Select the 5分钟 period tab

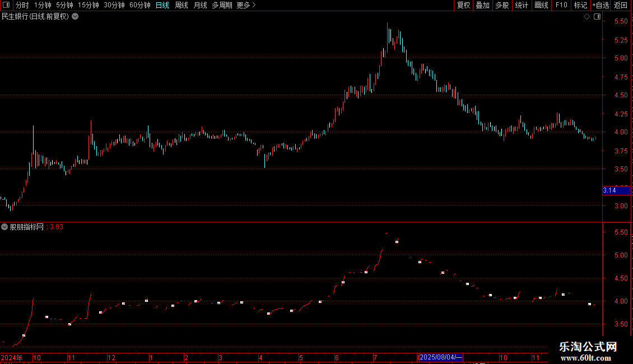pyautogui.click(x=64, y=5)
